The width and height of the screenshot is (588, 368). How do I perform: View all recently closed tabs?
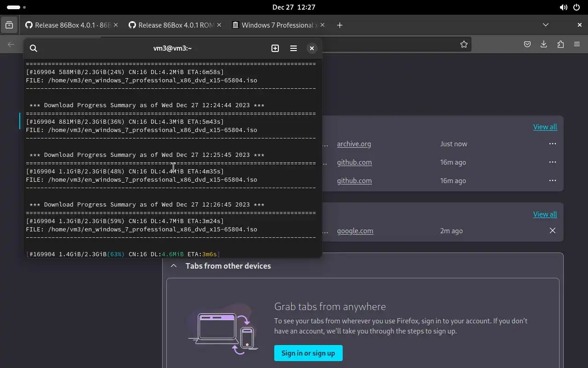545,214
